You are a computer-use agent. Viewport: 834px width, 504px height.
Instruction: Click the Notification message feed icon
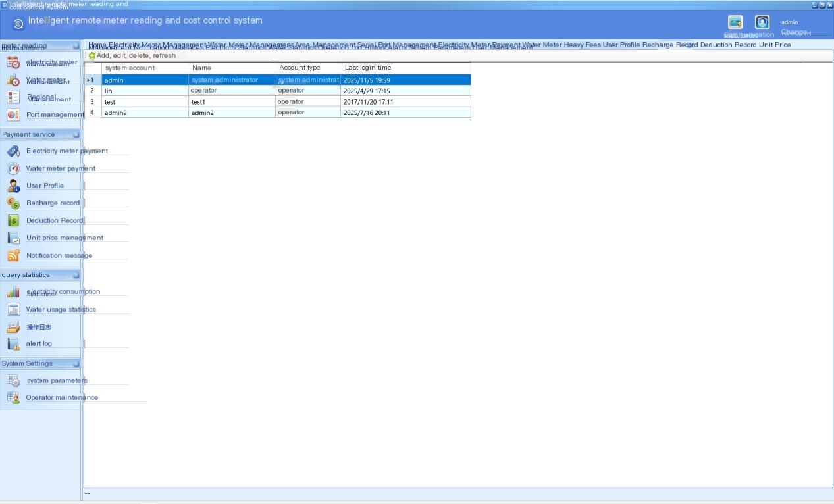click(13, 255)
